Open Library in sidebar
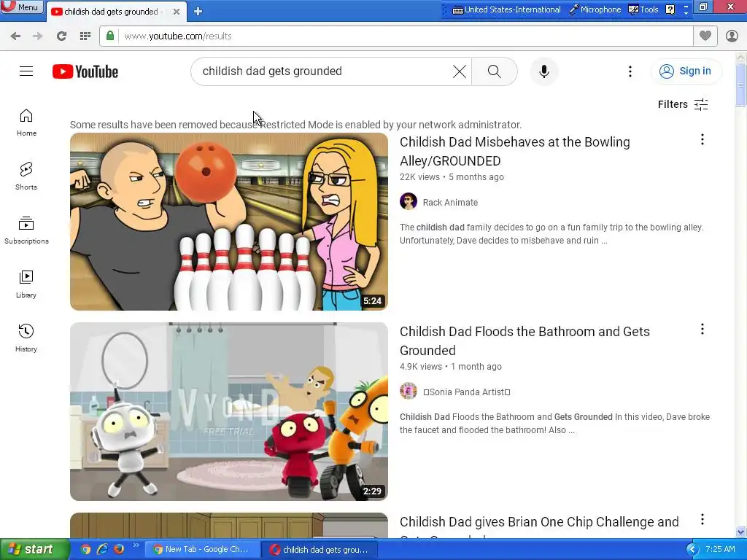747x560 pixels. [x=26, y=284]
